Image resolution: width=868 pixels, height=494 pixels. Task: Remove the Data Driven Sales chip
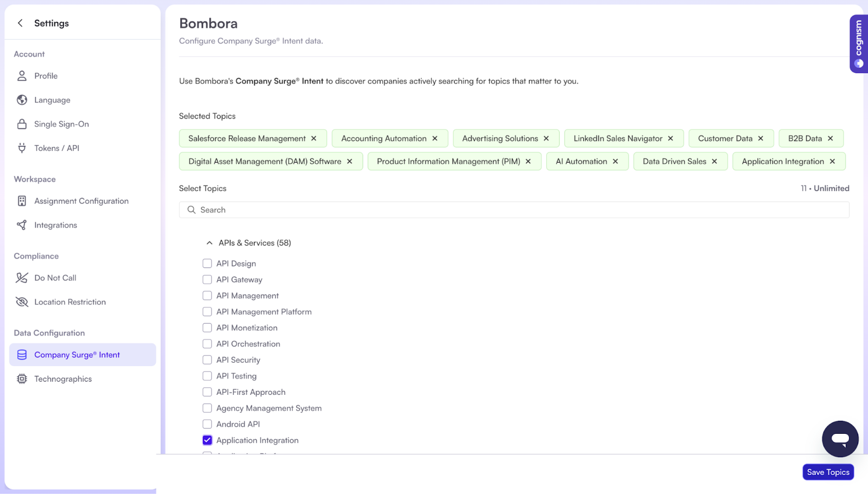point(714,162)
